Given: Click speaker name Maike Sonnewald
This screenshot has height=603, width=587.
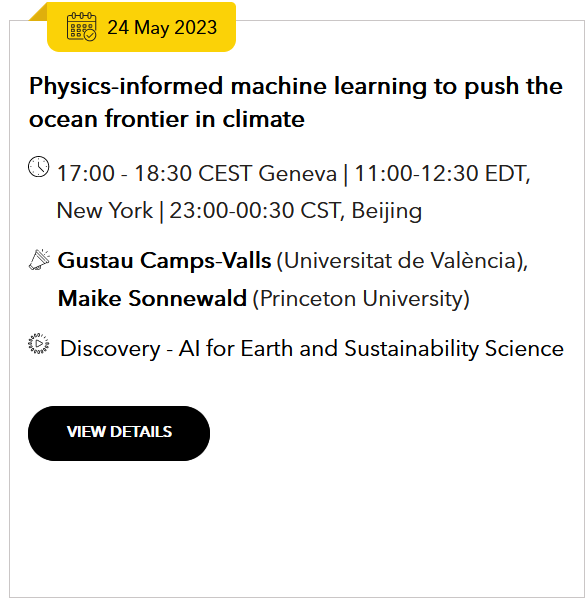Looking at the screenshot, I should tap(152, 298).
